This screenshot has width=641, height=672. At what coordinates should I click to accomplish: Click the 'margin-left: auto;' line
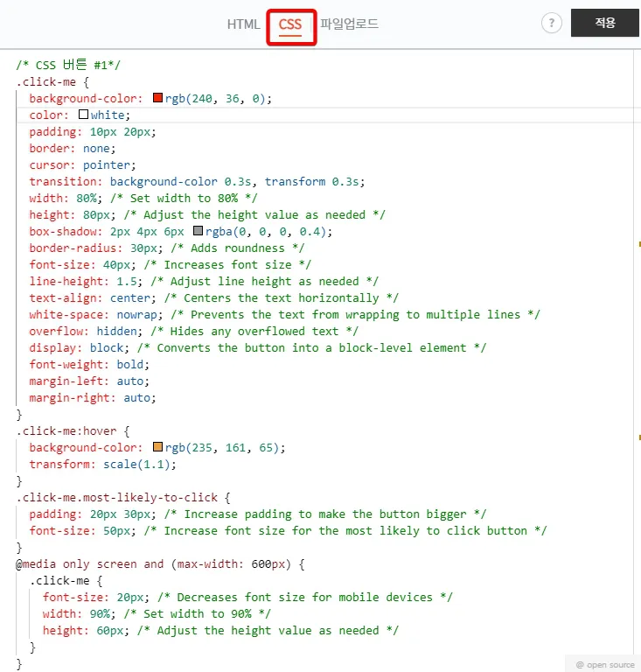coord(89,381)
